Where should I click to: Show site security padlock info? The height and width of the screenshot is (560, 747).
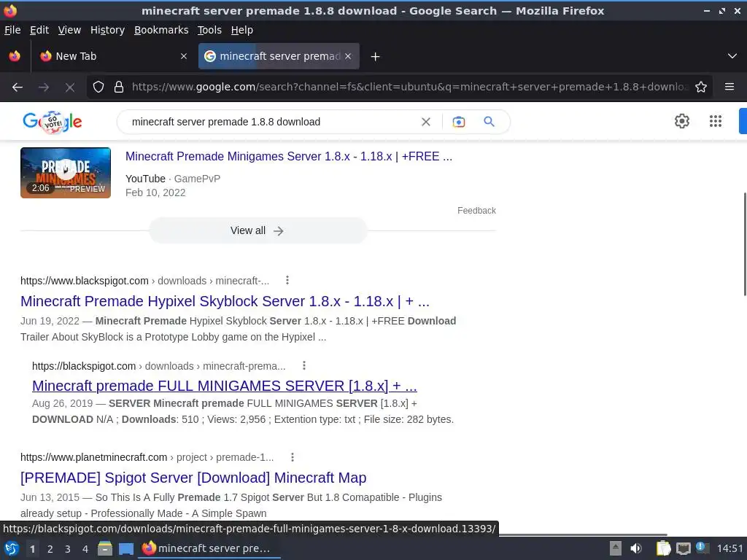point(119,87)
